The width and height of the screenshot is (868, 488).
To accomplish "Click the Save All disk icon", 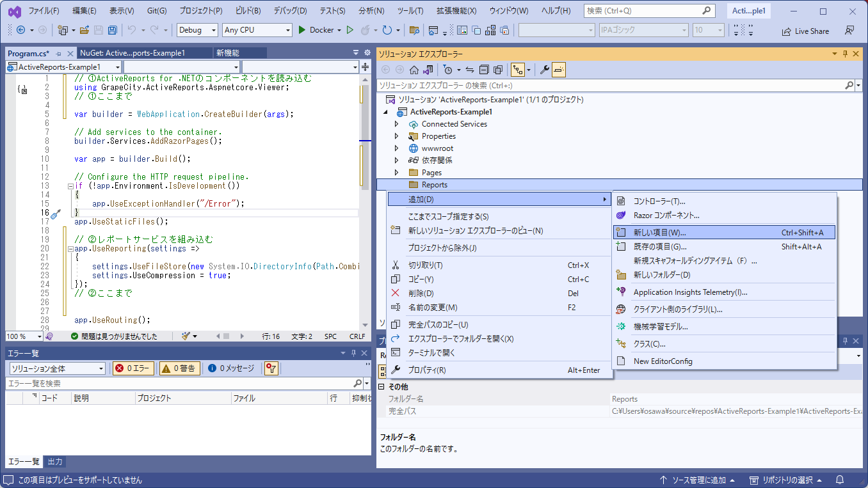I will coord(113,30).
